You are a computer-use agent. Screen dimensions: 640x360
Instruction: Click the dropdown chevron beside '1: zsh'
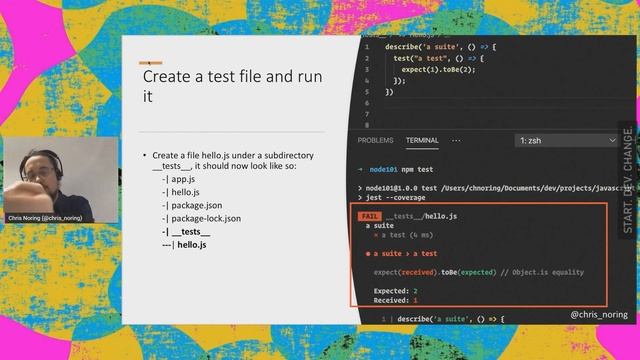[612, 140]
